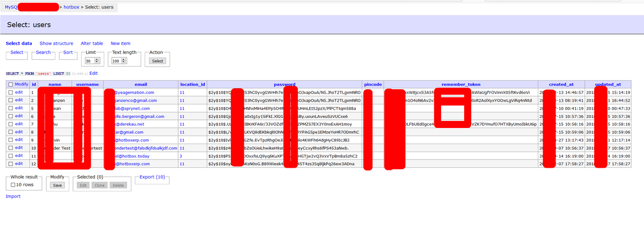This screenshot has width=644, height=236.
Task: Tick the checkbox for row id 8
Action: 11,132
